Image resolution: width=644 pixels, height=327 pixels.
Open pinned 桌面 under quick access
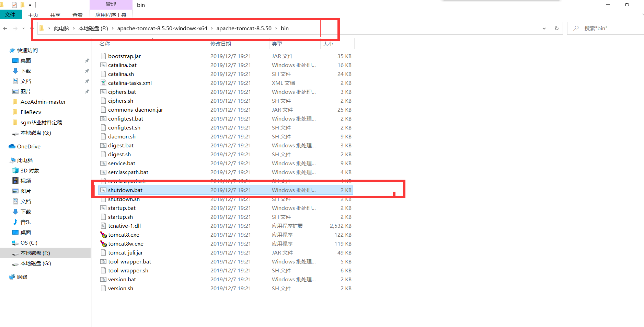point(26,60)
